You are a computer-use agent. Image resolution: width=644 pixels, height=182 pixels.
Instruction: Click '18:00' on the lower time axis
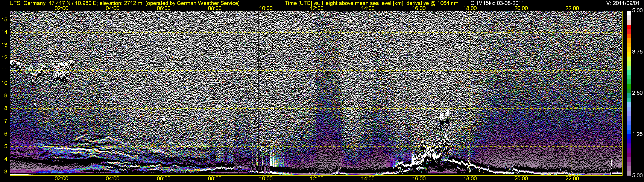(x=470, y=179)
